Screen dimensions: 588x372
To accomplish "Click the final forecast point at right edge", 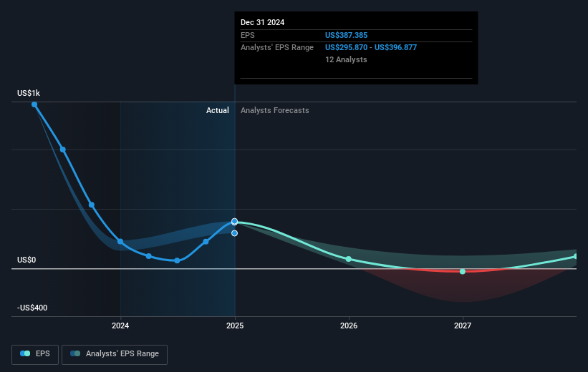I will (x=575, y=257).
